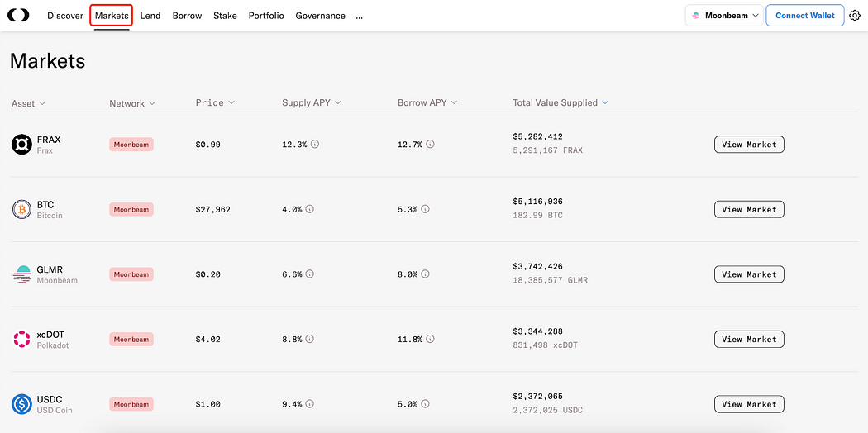Viewport: 868px width, 433px height.
Task: Click the 2,372,025 USDC amount
Action: click(x=547, y=411)
